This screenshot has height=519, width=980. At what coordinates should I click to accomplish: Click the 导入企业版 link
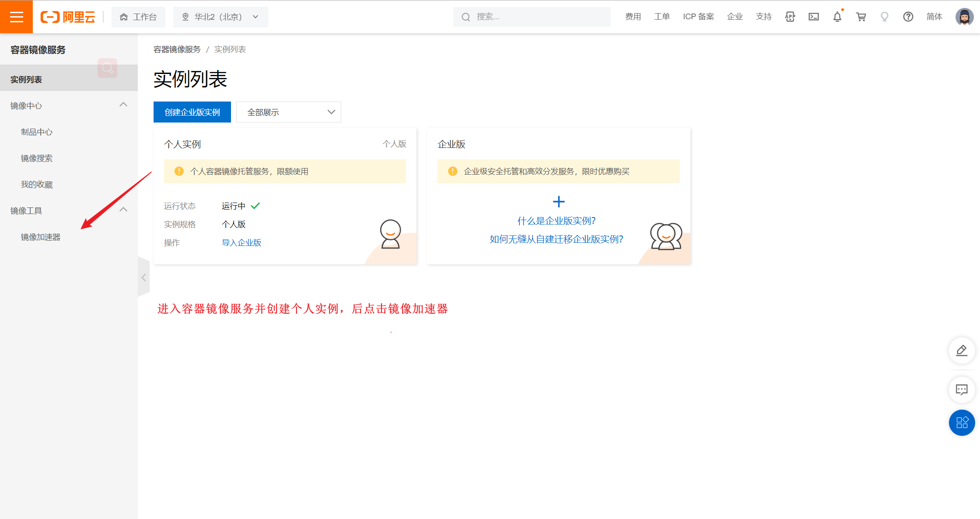[x=241, y=243]
